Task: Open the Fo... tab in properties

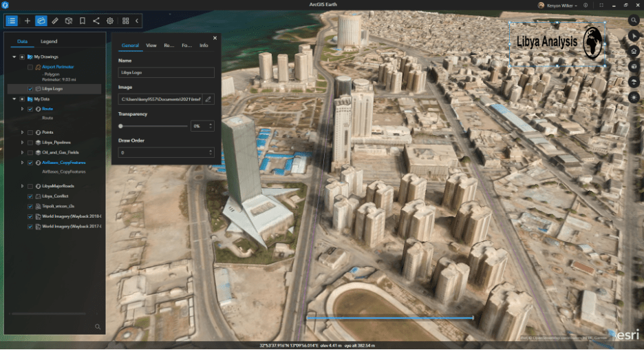Action: tap(186, 45)
